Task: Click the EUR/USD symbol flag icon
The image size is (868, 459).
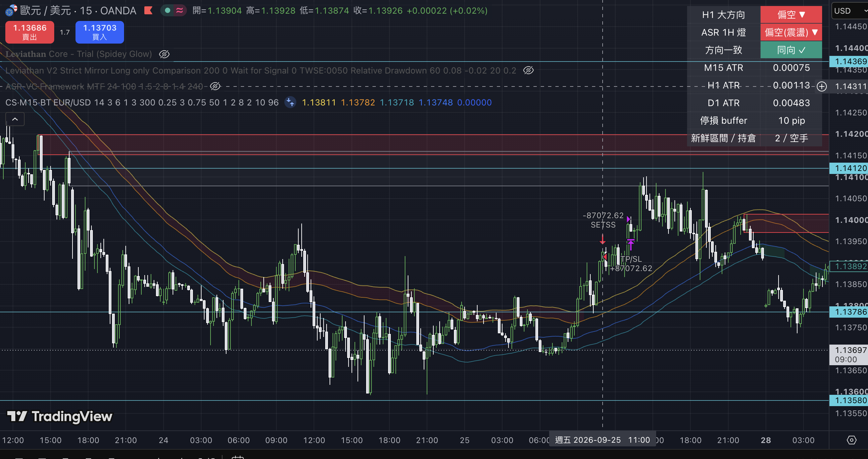Action: 11,10
